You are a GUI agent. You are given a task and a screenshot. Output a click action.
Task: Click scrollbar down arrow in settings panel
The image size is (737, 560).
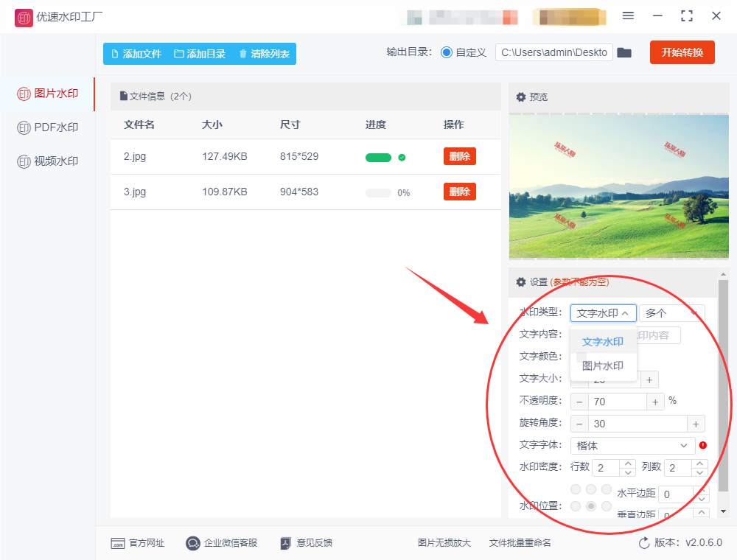(x=723, y=511)
